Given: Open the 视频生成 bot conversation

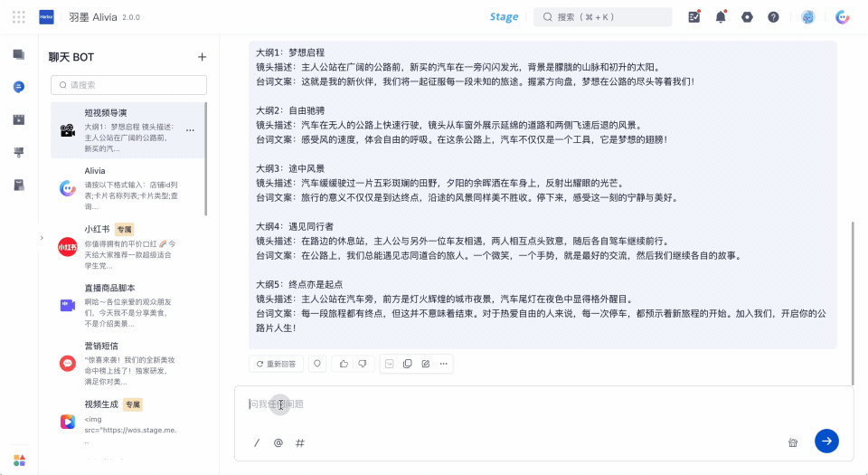Looking at the screenshot, I should (127, 422).
